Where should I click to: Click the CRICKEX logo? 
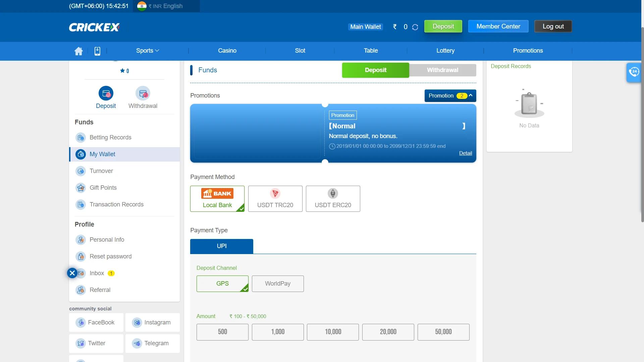94,27
